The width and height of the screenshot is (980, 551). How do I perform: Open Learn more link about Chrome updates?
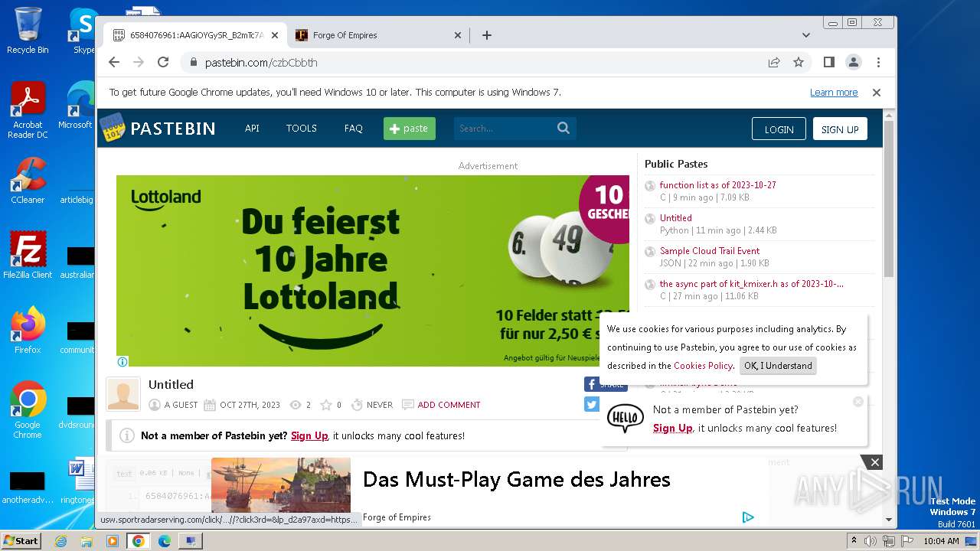pyautogui.click(x=834, y=93)
